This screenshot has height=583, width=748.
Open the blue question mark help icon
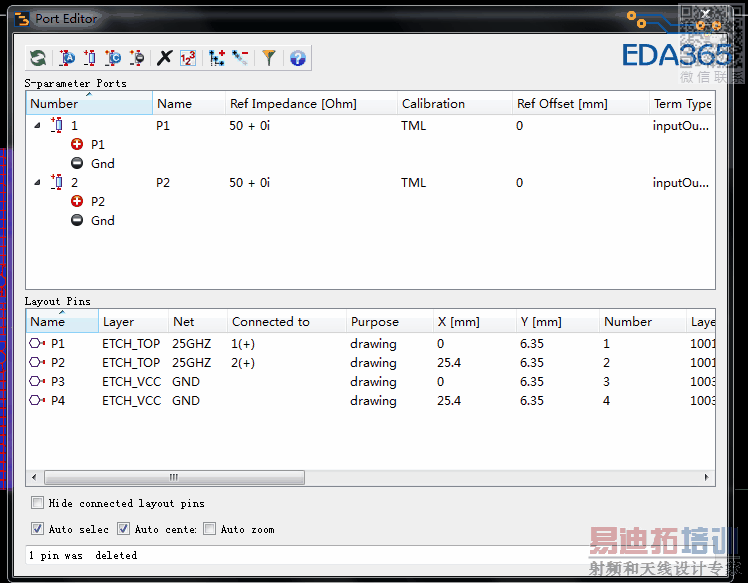(x=298, y=58)
